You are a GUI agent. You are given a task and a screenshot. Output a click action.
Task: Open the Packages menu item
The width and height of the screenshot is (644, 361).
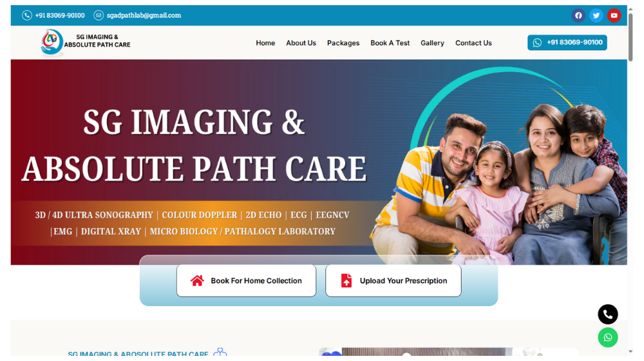point(343,43)
